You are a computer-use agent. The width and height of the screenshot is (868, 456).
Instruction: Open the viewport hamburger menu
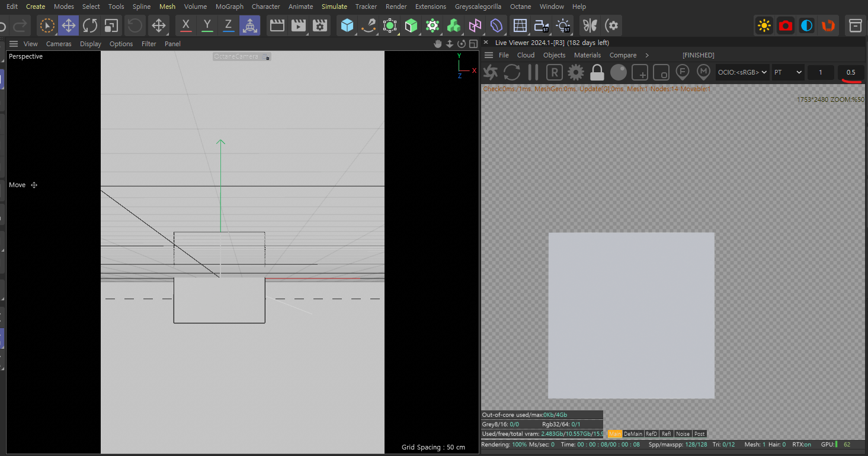(14, 44)
